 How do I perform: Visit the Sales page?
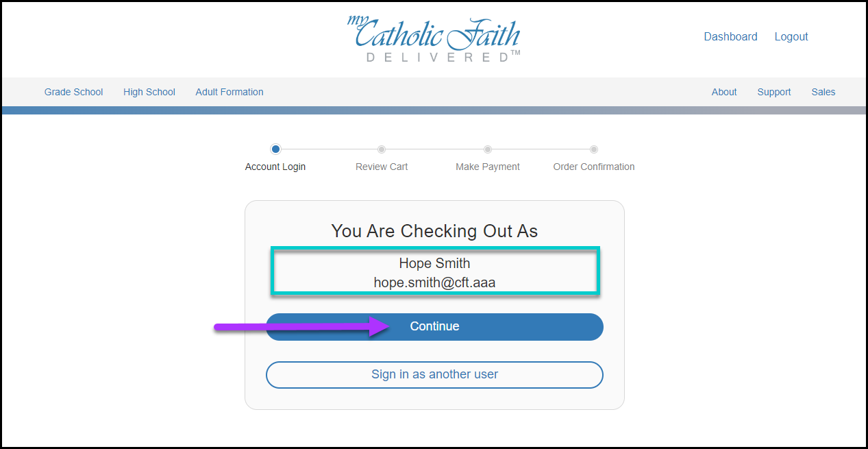point(823,92)
